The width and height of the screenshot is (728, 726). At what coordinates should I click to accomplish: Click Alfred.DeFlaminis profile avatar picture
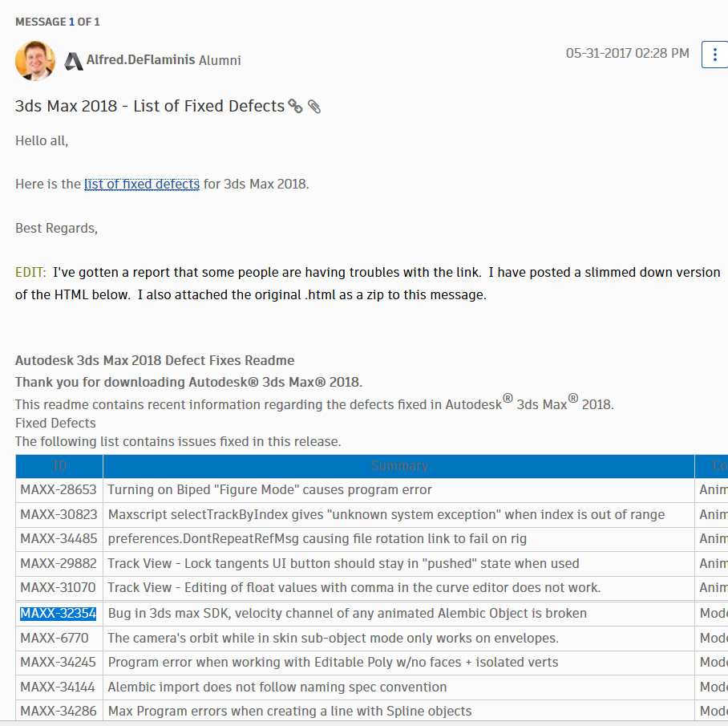pyautogui.click(x=35, y=61)
